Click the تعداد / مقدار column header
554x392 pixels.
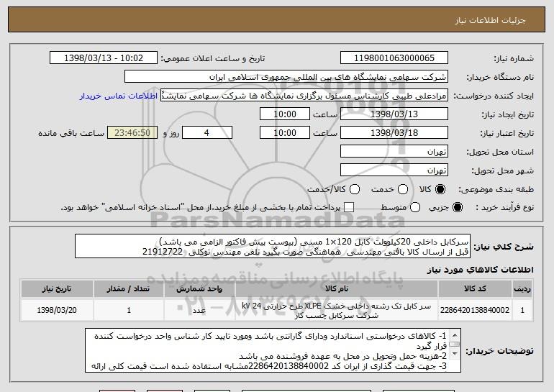(128, 289)
